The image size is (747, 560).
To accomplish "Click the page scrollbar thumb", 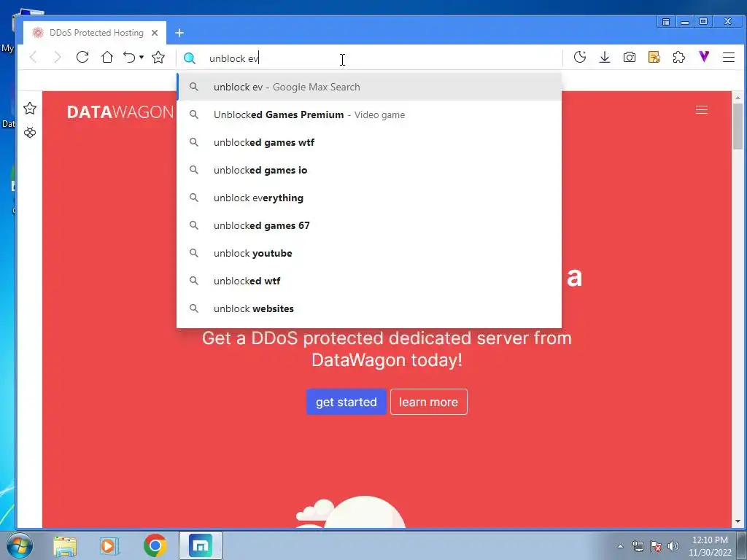I will click(738, 126).
